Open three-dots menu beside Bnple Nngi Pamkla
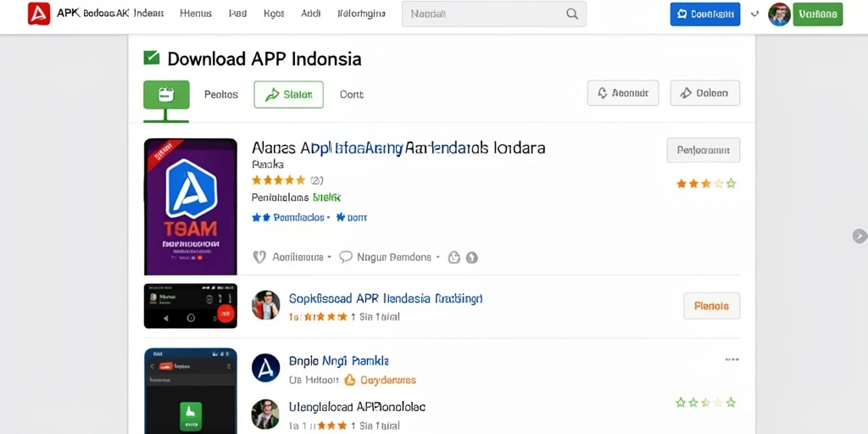 (732, 359)
